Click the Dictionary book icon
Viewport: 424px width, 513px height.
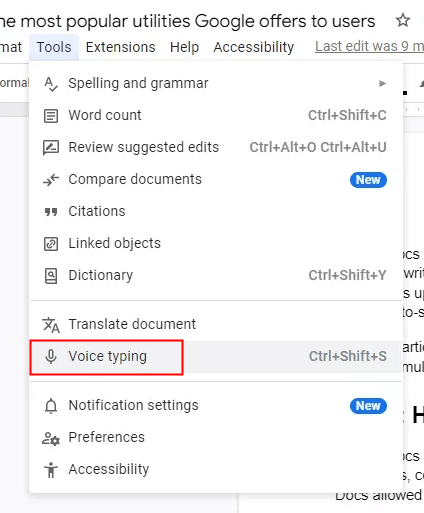pyautogui.click(x=51, y=276)
